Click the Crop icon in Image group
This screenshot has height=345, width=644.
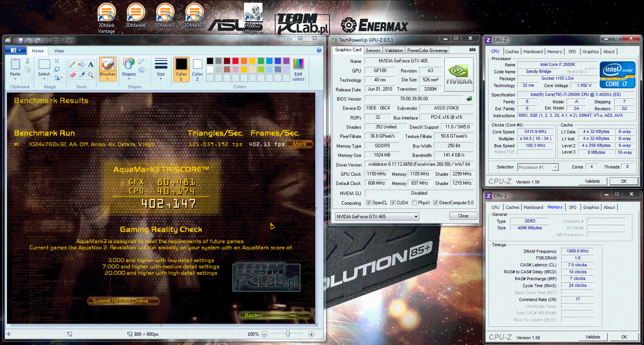tap(57, 61)
